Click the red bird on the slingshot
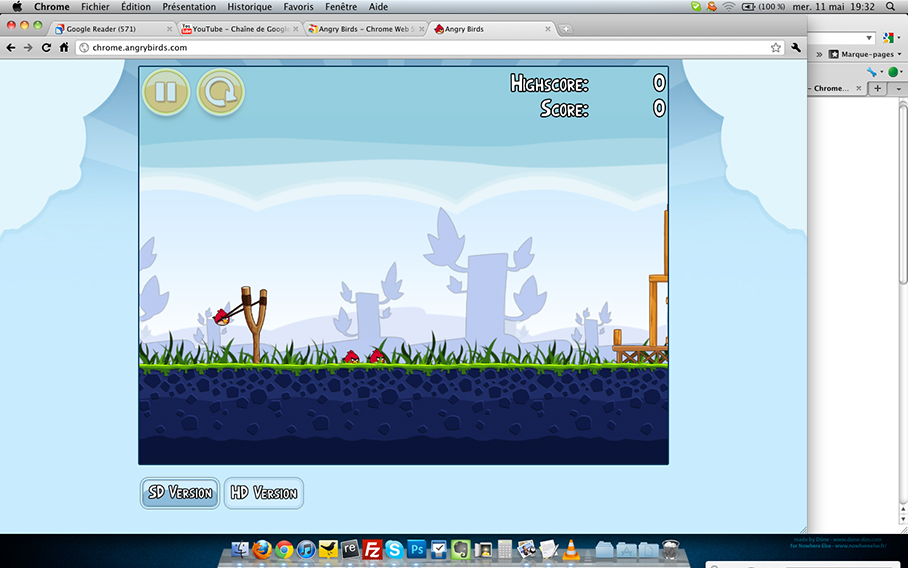This screenshot has height=568, width=908. coord(220,318)
